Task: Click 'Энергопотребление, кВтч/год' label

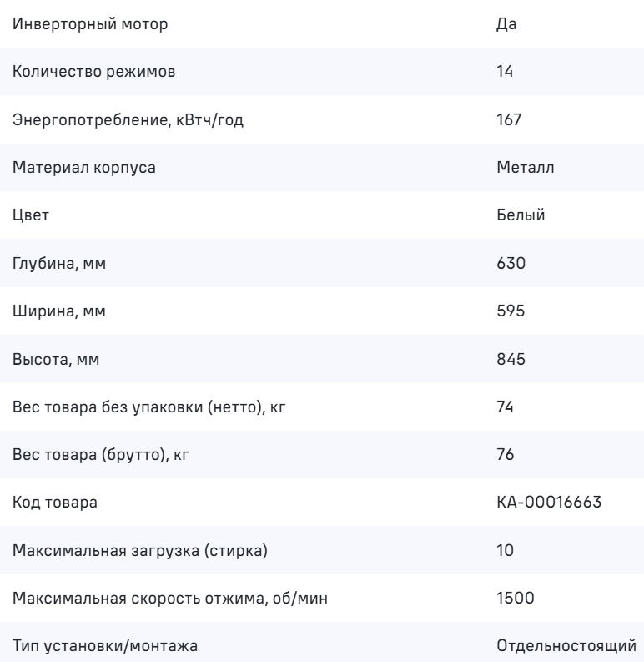Action: pyautogui.click(x=129, y=119)
